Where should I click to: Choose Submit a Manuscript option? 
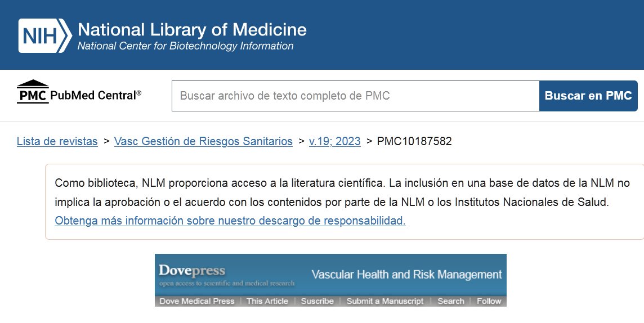pos(385,301)
